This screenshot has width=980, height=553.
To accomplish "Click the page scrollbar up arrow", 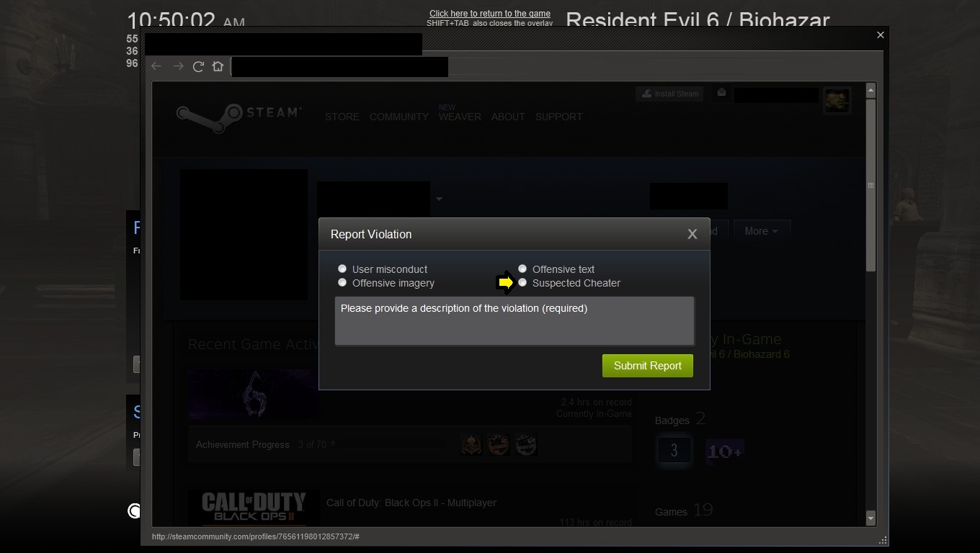I will pyautogui.click(x=870, y=90).
